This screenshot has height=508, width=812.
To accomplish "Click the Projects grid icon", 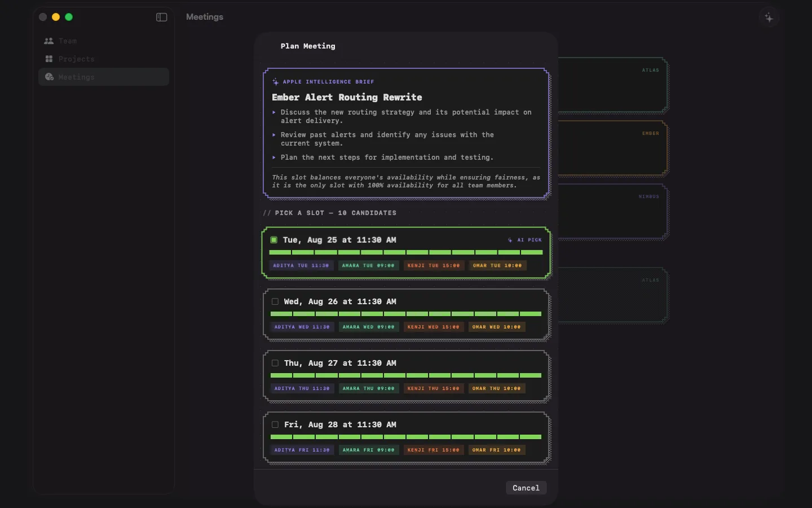I will 49,59.
